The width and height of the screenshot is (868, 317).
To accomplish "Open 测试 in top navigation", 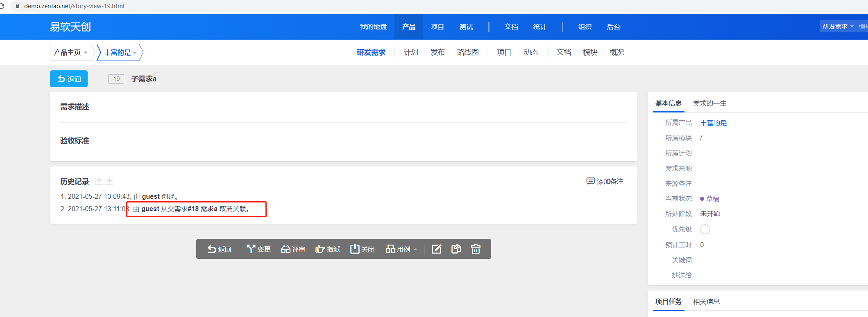I will [466, 27].
